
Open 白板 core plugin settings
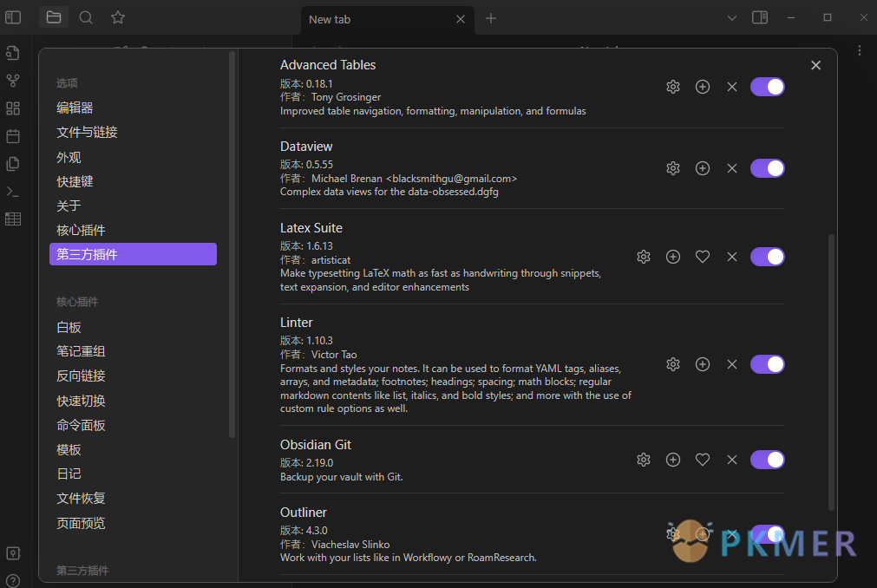[133, 327]
